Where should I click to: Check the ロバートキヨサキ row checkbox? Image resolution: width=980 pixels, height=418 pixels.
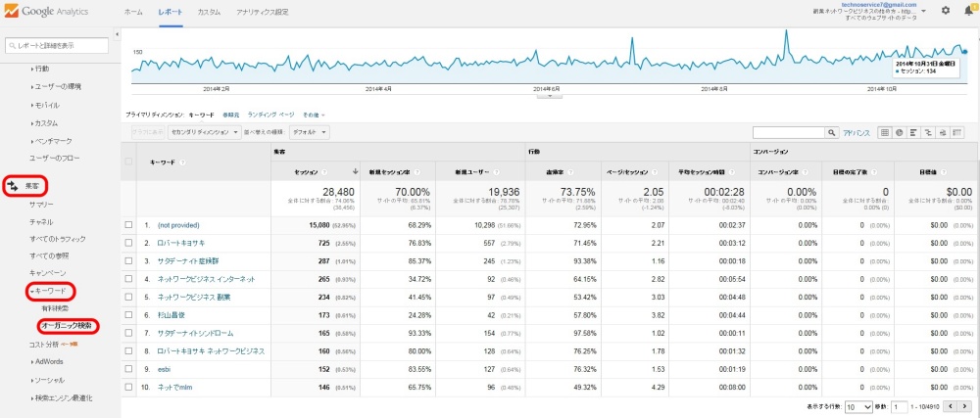(x=128, y=243)
